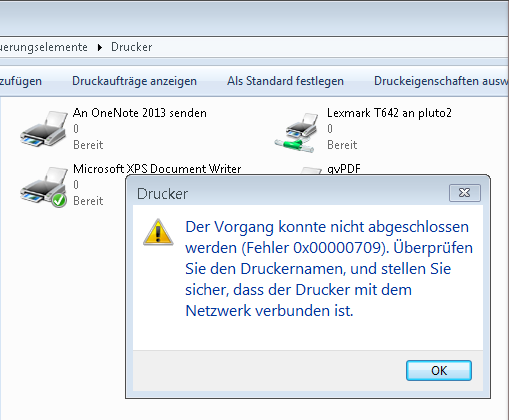Close the Drucker error dialog with X
This screenshot has width=509, height=420.
[465, 193]
